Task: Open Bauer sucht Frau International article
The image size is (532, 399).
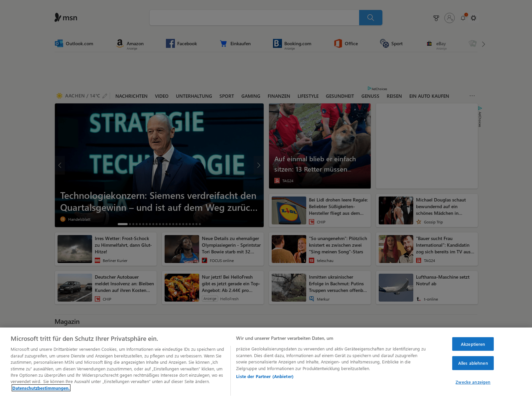Action: [427, 249]
